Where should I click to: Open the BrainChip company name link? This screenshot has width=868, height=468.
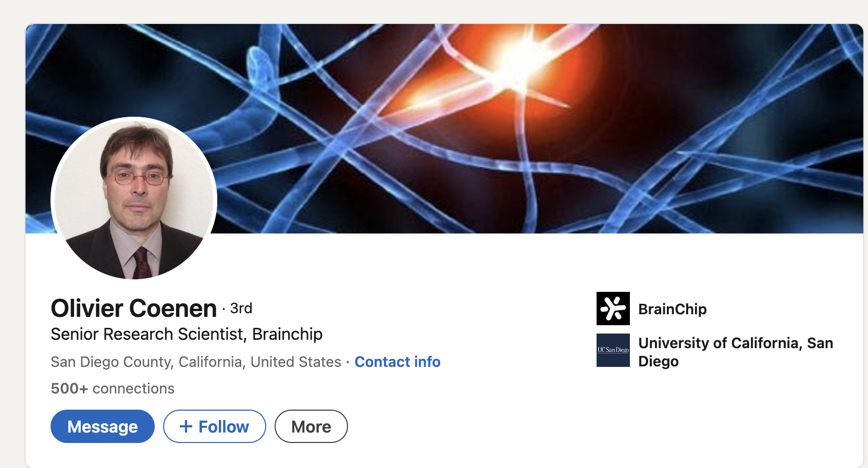pyautogui.click(x=672, y=309)
